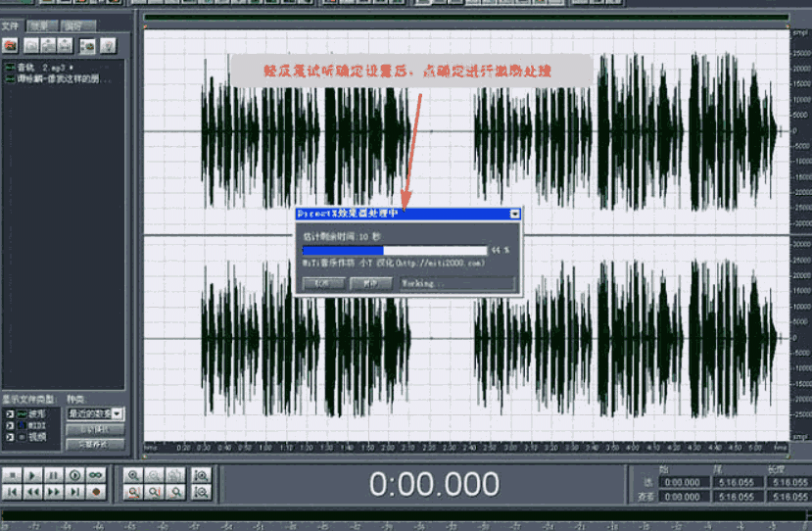Select the second audio file in the file list
Screen dimensions: 812x531
pyautogui.click(x=58, y=78)
